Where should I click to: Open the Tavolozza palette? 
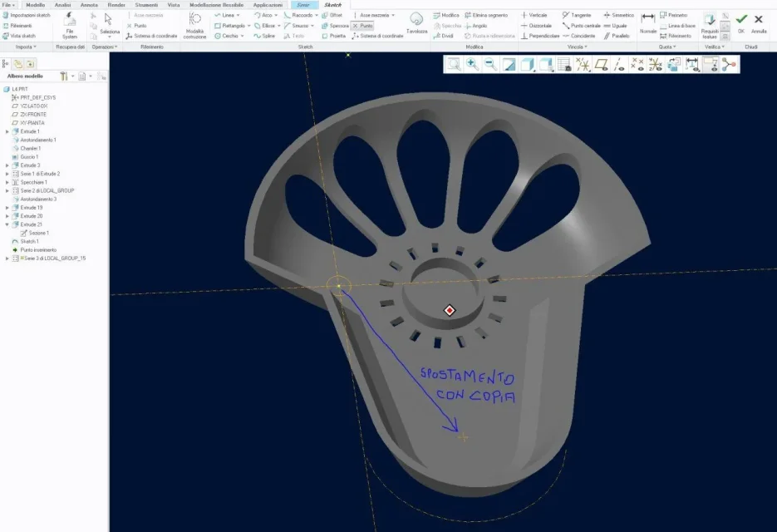tap(416, 23)
